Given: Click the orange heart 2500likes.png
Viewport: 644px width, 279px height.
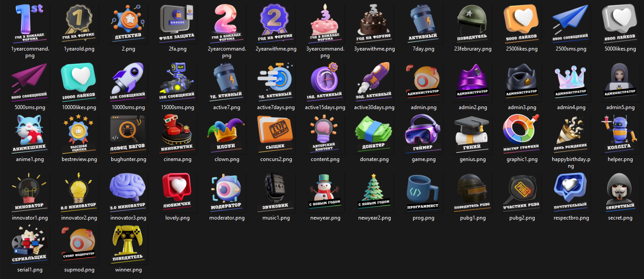Looking at the screenshot, I should pos(522,24).
